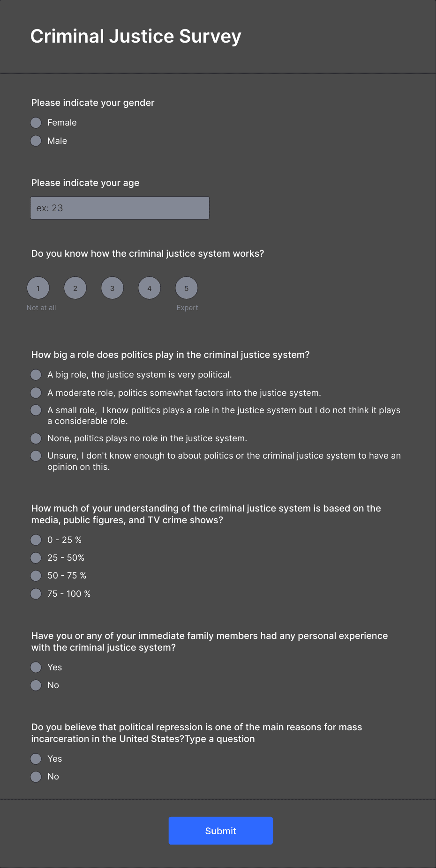The image size is (436, 868).
Task: Select the Female gender option
Action: coord(36,123)
